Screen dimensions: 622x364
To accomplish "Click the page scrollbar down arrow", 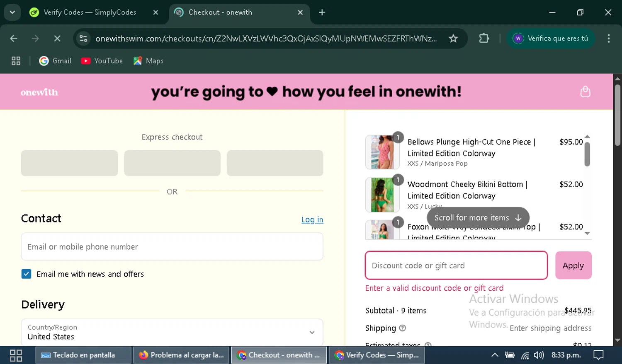I will tap(617, 340).
